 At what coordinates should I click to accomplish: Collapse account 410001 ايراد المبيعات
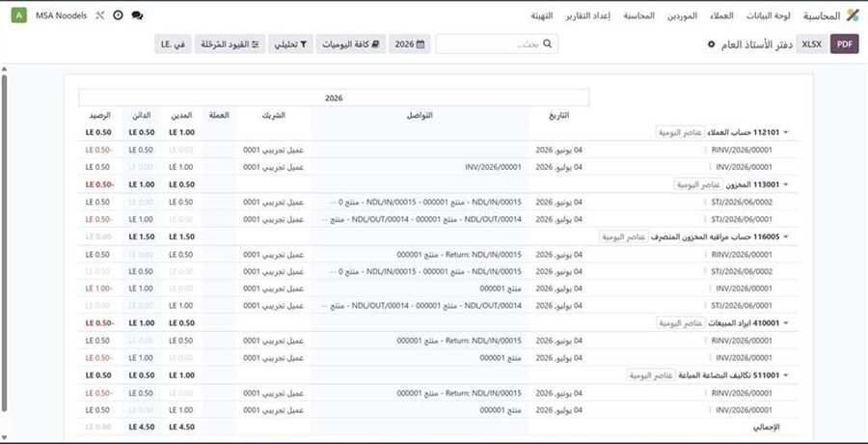[x=786, y=323]
